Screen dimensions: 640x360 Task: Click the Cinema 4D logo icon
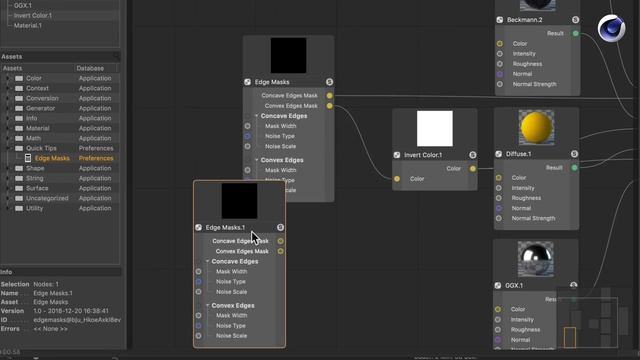tap(611, 28)
